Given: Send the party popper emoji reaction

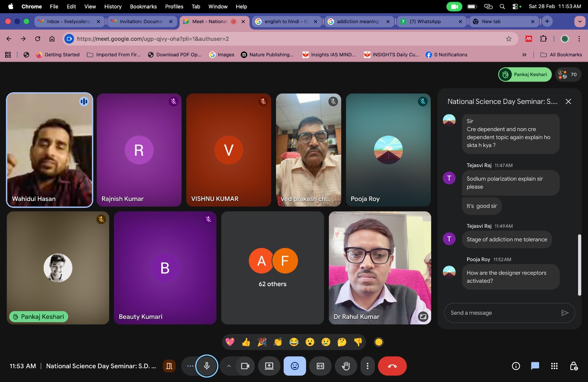Looking at the screenshot, I should click(x=262, y=342).
